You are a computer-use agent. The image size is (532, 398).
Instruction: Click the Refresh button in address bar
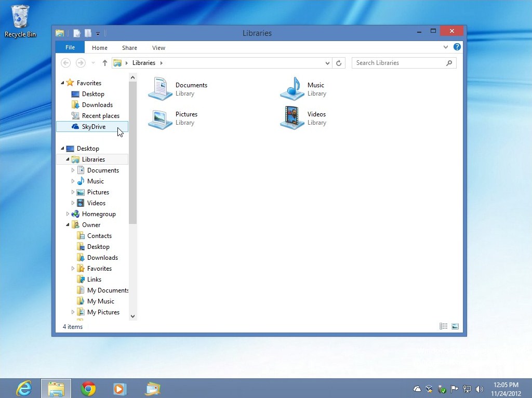pos(339,63)
